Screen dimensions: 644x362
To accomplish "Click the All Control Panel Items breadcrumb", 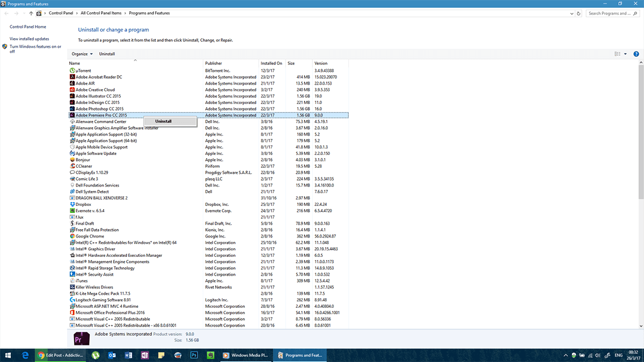I will [101, 13].
